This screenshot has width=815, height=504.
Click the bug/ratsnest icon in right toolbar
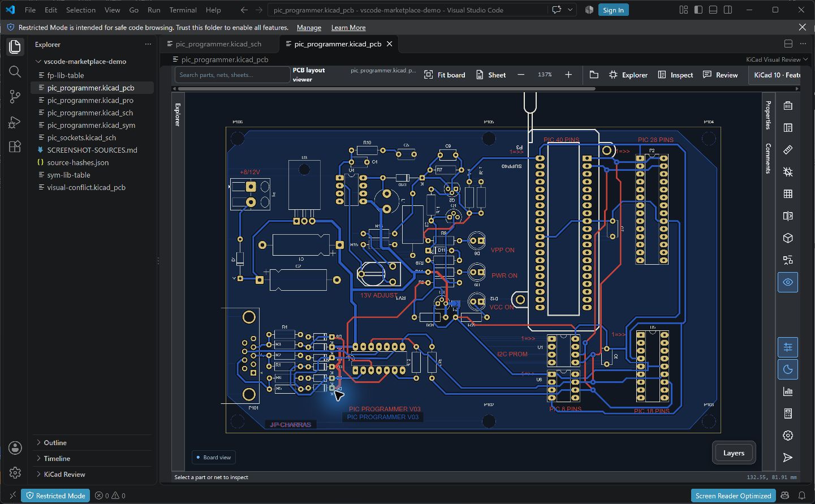click(x=788, y=172)
